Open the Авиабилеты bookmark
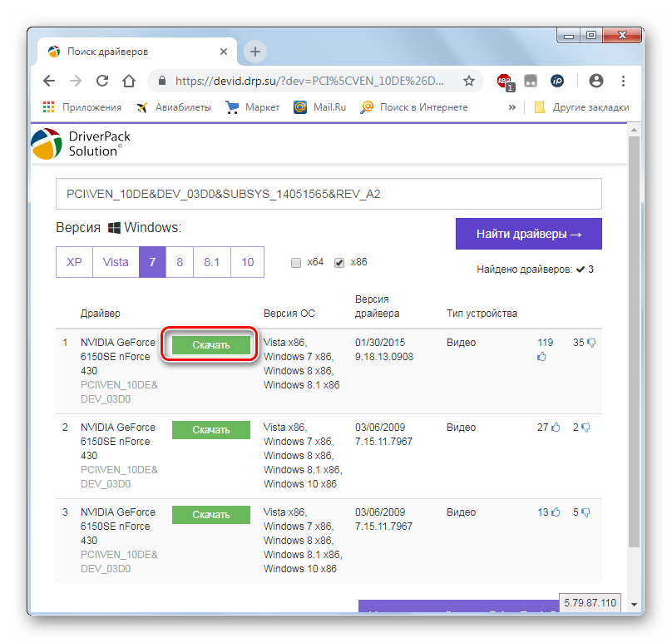The height and width of the screenshot is (643, 672). [x=174, y=107]
